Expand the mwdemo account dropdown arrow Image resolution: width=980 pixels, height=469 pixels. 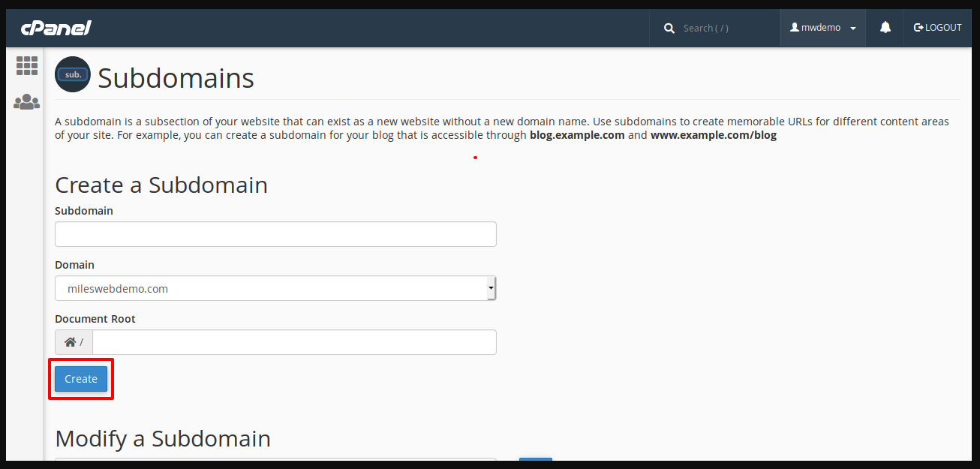pyautogui.click(x=851, y=28)
